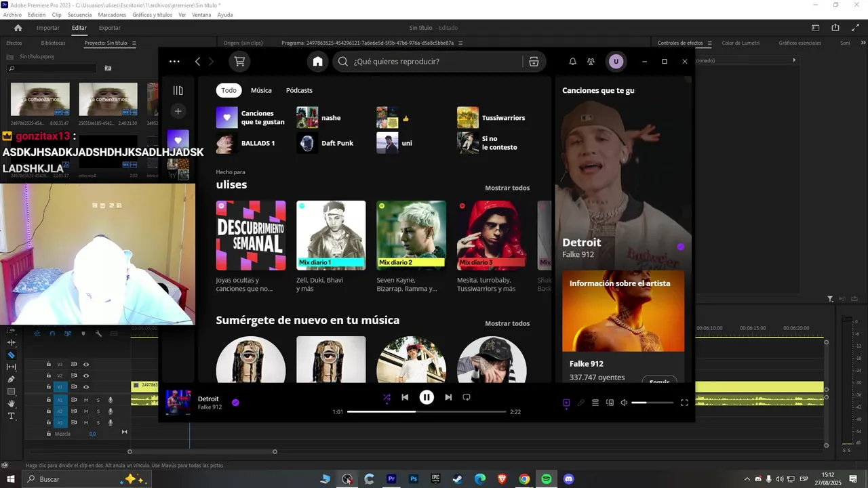Select Ripple Edit tool in Premiere

click(x=11, y=342)
